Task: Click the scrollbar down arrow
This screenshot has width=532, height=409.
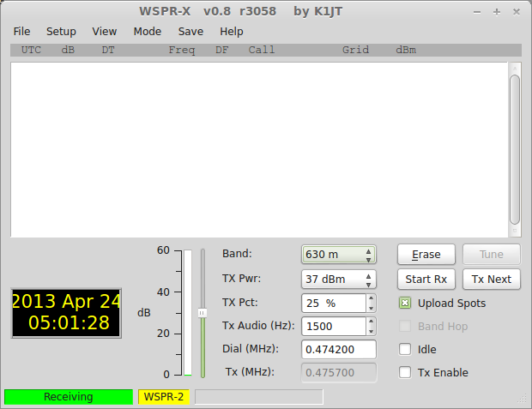Action: pyautogui.click(x=515, y=231)
